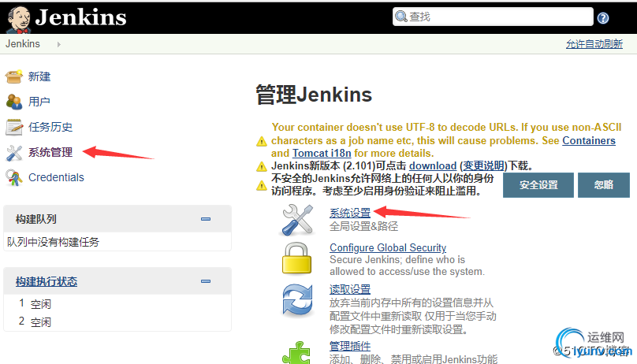Viewport: 637px width, 364px height.
Task: Open the Containers link
Action: (589, 140)
